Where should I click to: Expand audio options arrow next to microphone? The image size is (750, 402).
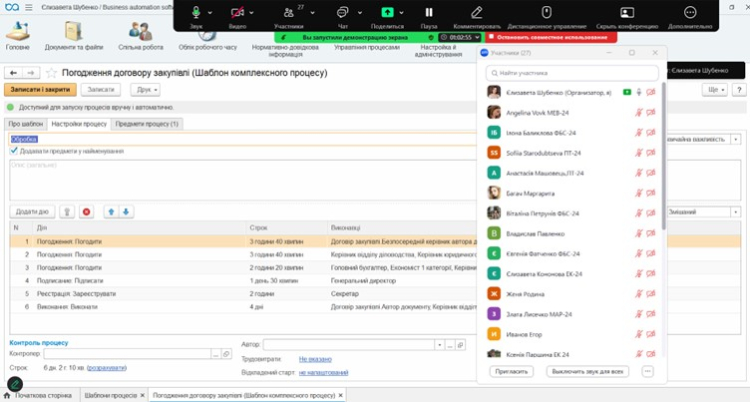click(212, 11)
